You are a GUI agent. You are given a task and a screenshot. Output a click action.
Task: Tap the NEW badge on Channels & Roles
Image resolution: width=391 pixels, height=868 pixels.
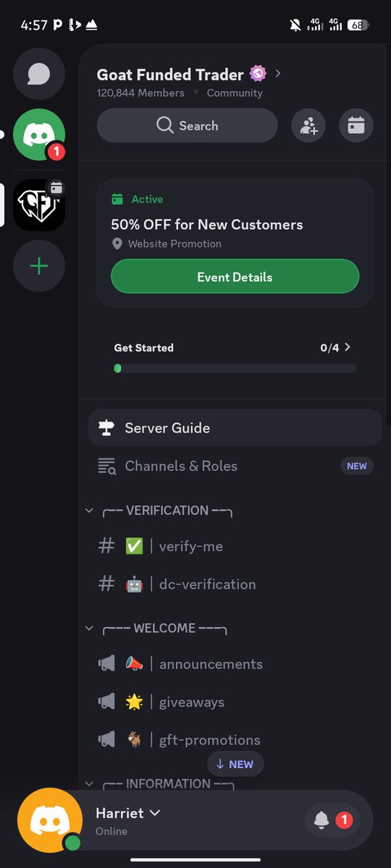pyautogui.click(x=357, y=467)
